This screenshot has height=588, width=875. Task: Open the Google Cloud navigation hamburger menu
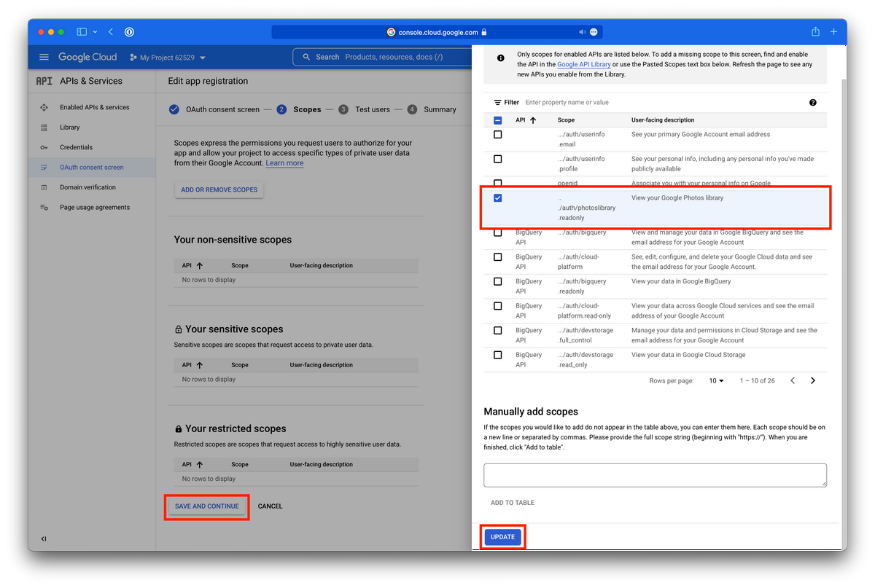[44, 57]
